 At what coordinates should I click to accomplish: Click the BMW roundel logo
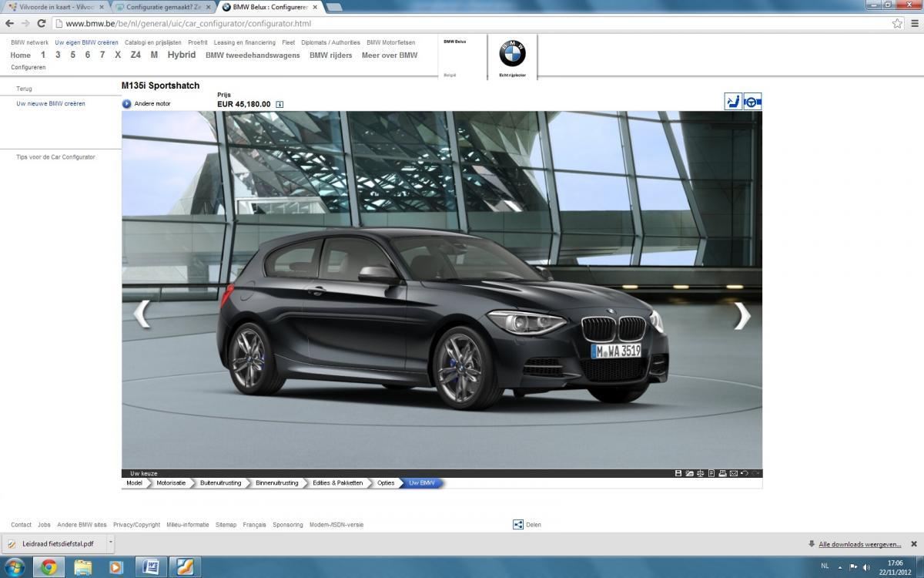[x=512, y=54]
